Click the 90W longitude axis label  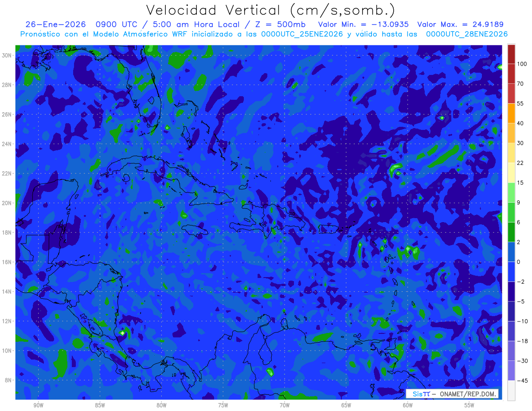(x=38, y=405)
